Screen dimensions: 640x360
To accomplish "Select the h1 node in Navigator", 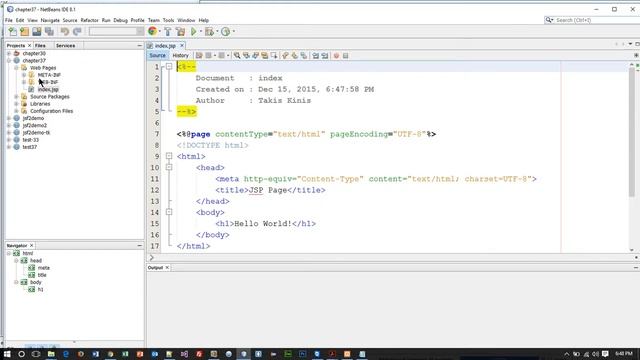I will [40, 289].
